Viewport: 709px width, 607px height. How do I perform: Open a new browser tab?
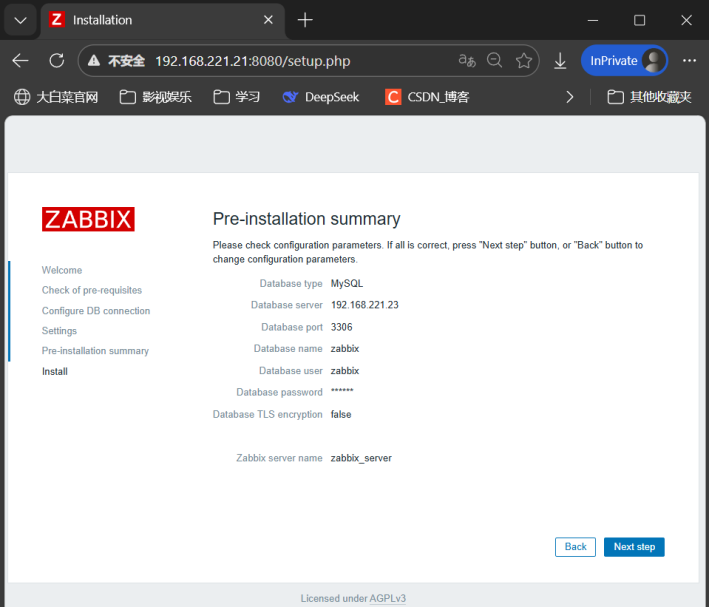coord(305,20)
